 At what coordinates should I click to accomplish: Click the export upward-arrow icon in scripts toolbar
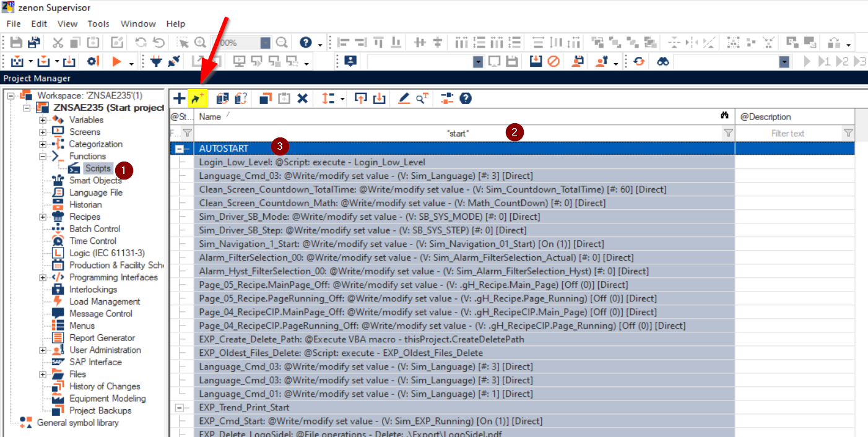click(361, 98)
